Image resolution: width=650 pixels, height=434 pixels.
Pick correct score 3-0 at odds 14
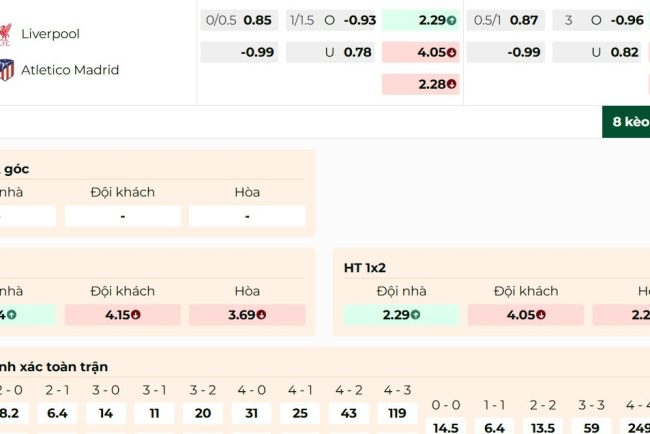106,412
